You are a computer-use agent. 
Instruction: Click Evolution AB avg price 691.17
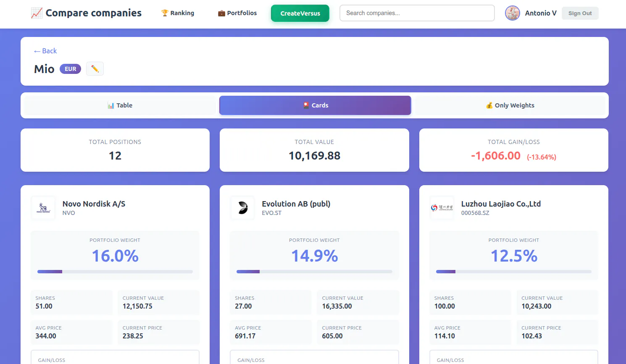point(245,336)
